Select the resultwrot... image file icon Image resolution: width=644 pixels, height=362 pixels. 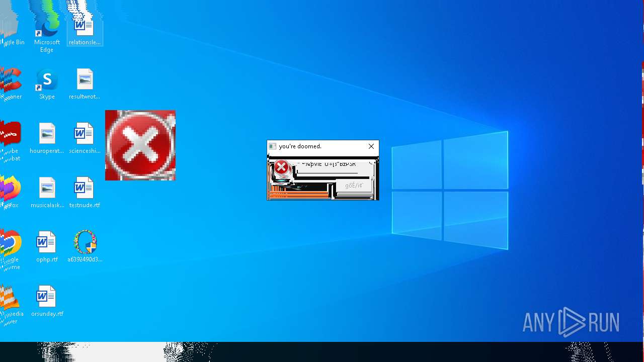(85, 83)
